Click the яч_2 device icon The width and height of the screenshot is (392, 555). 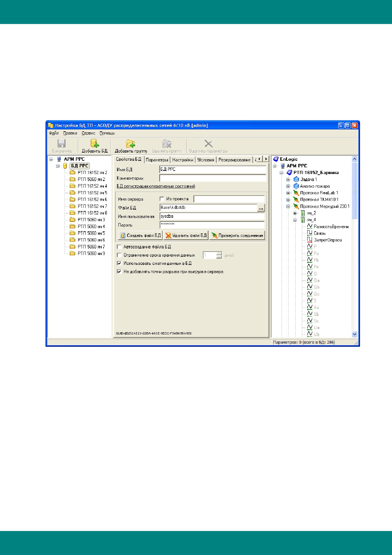[303, 213]
